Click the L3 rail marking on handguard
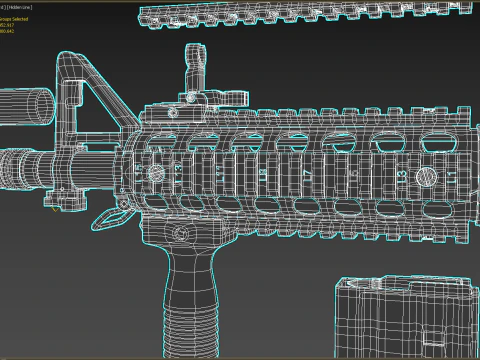Image resolution: width=480 pixels, height=360 pixels. click(x=402, y=176)
